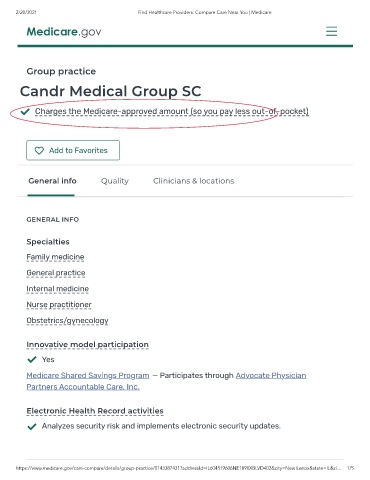Expand Innovative model participation explanation

(88, 345)
